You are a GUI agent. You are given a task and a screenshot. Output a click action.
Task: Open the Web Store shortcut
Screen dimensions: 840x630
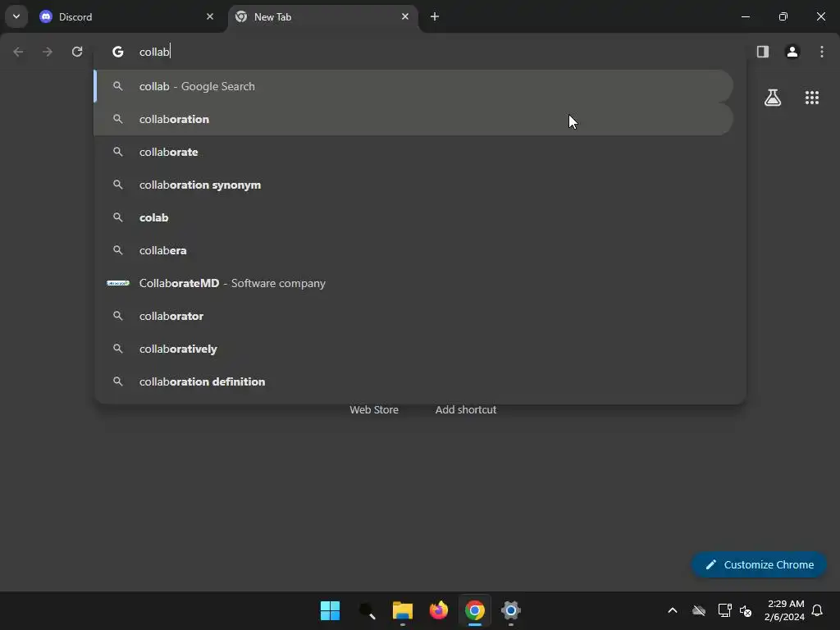click(x=374, y=409)
